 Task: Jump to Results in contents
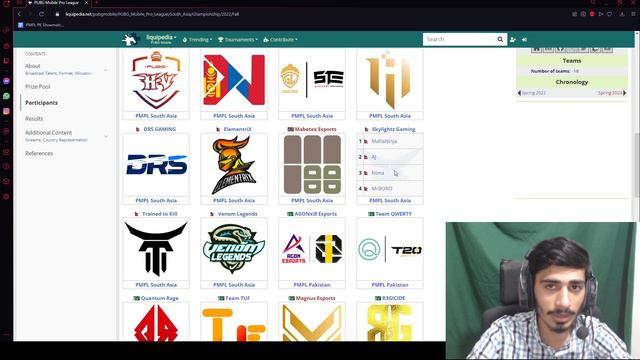click(x=34, y=118)
